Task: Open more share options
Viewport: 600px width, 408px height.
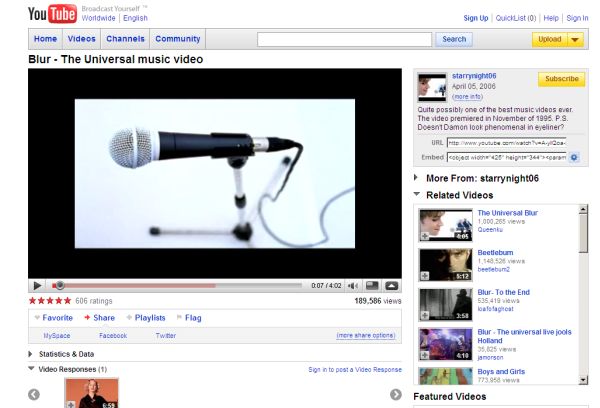Action: (365, 336)
